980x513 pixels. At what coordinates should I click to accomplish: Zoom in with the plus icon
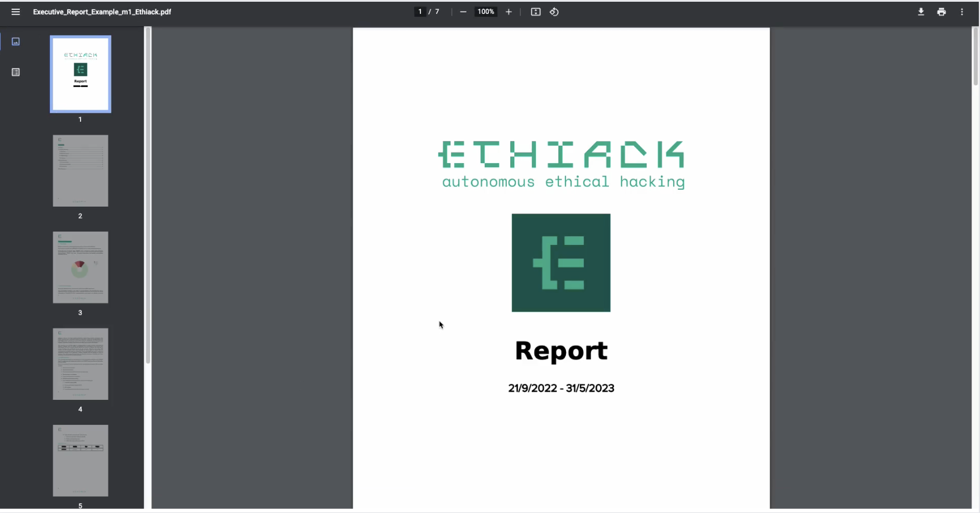click(509, 12)
